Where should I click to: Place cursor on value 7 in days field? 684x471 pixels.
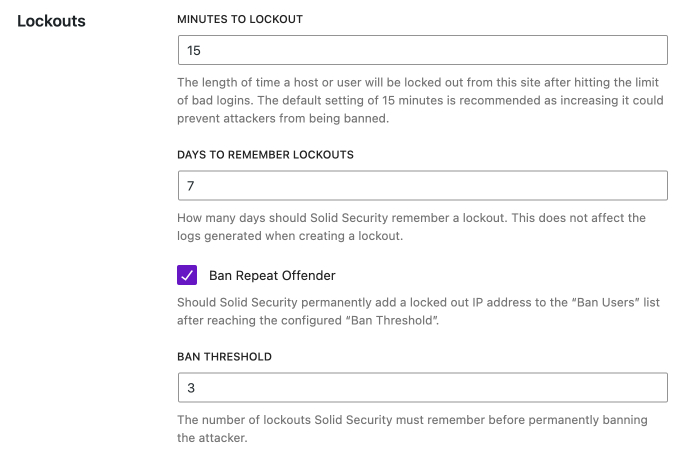point(191,186)
